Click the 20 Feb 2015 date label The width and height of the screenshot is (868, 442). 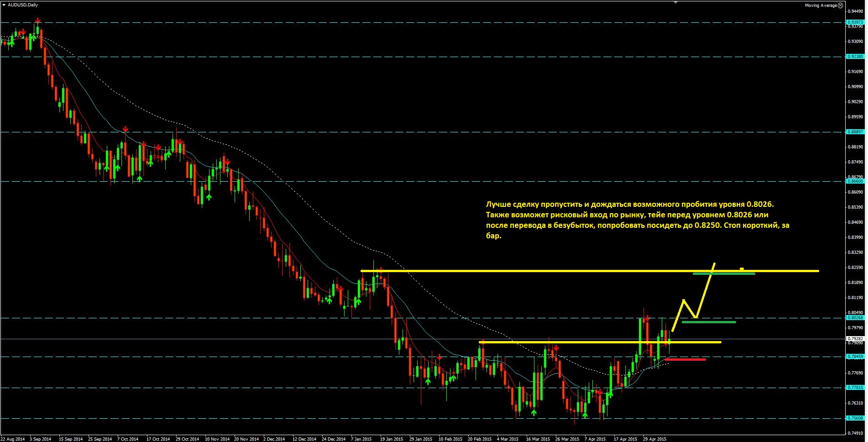(480, 439)
